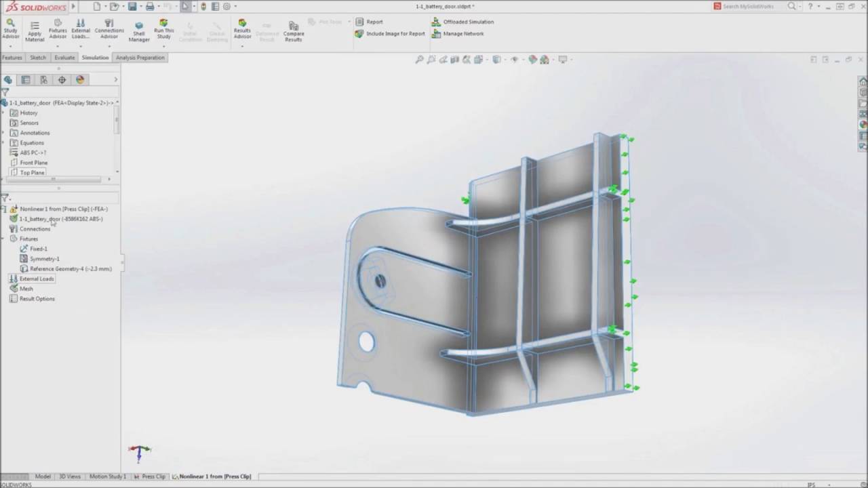Open the Results Advisor
Viewport: 868px width, 488px height.
tap(242, 28)
